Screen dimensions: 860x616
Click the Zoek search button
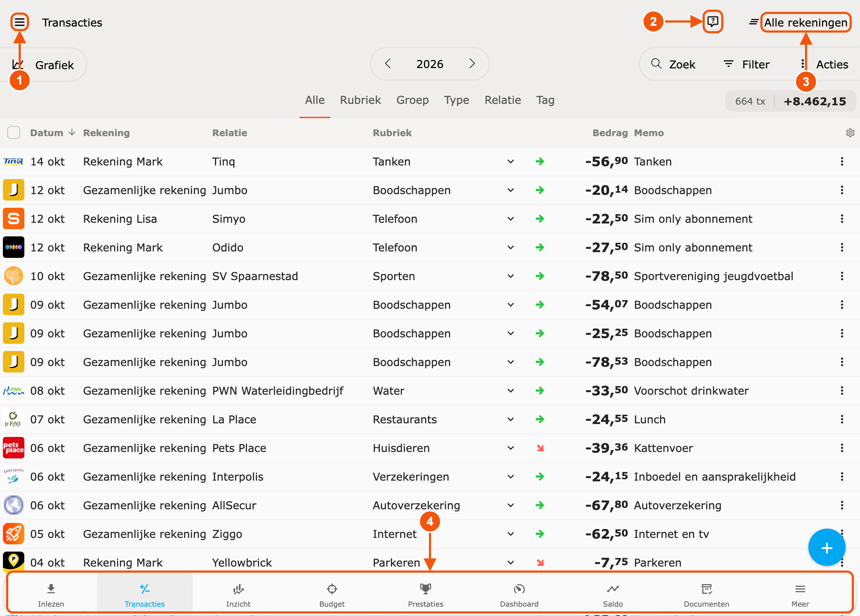click(x=673, y=64)
